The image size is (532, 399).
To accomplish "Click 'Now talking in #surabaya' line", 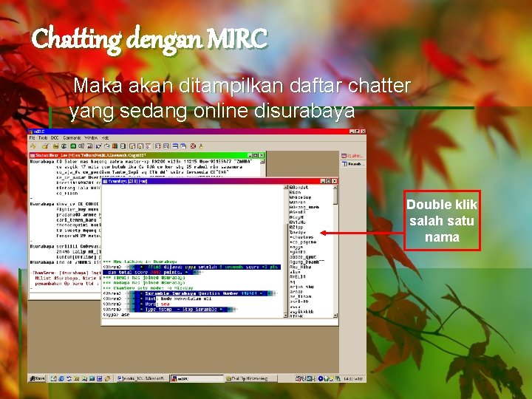I will pos(140,262).
